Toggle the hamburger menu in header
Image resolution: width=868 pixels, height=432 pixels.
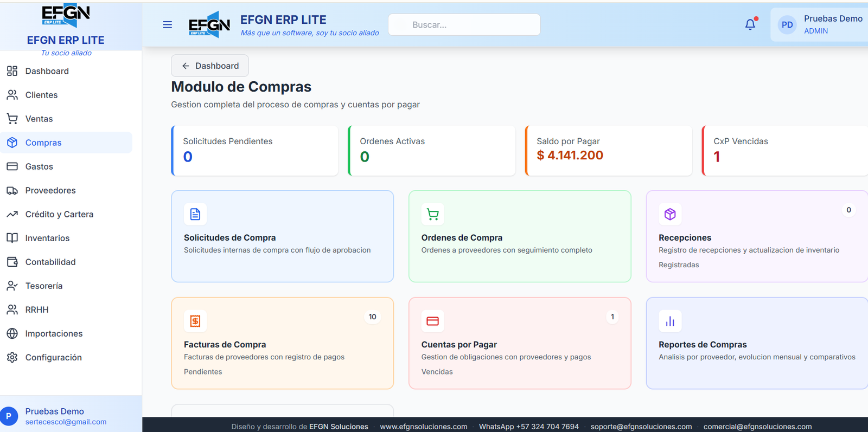[x=168, y=24]
